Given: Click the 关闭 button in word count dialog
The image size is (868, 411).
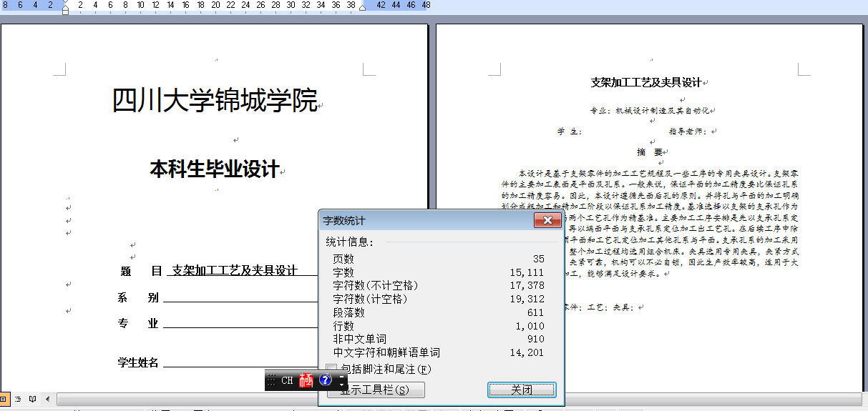Looking at the screenshot, I should [522, 390].
